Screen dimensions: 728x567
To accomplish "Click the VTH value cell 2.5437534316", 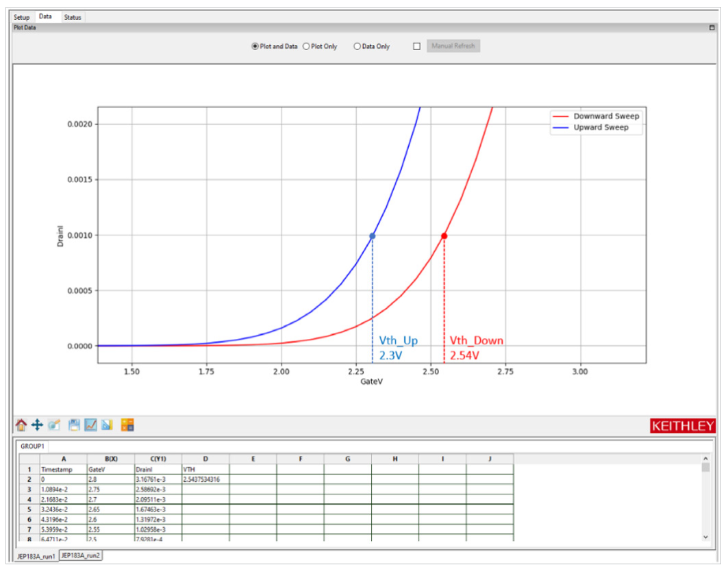I will (205, 480).
